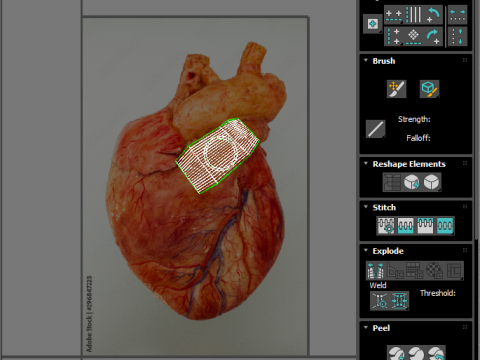Click Space Horizontally icon with left-right arrows
The width and height of the screenshot is (480, 360).
click(457, 15)
